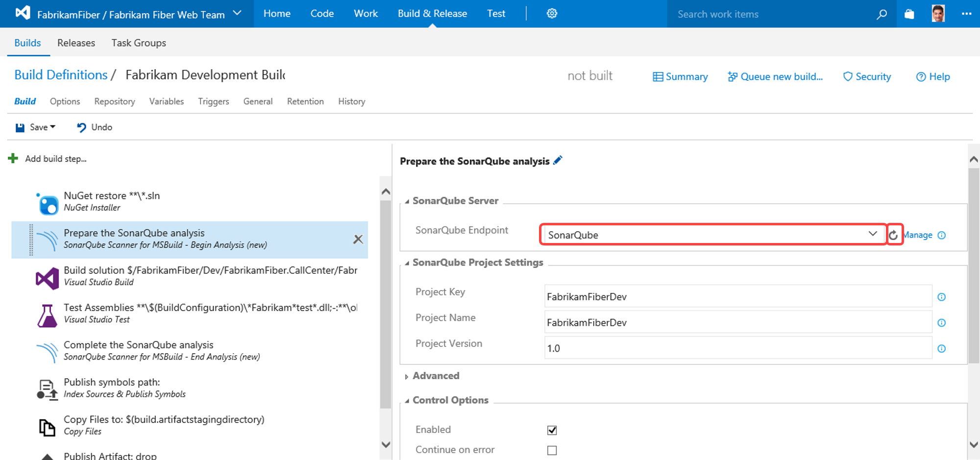Image resolution: width=980 pixels, height=460 pixels.
Task: Toggle the Enabled checkbox
Action: (552, 430)
